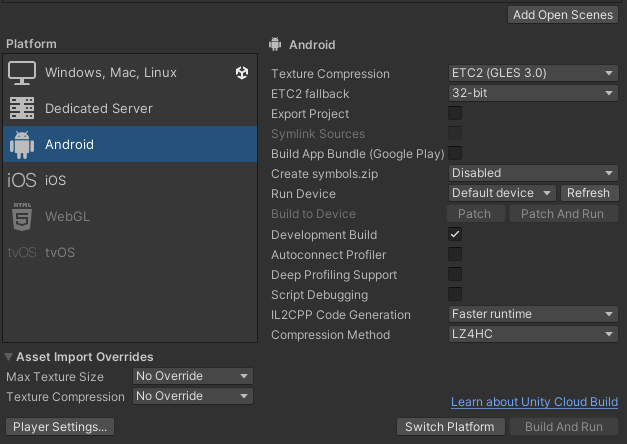
Task: Enable the Export Project checkbox
Action: (x=455, y=113)
